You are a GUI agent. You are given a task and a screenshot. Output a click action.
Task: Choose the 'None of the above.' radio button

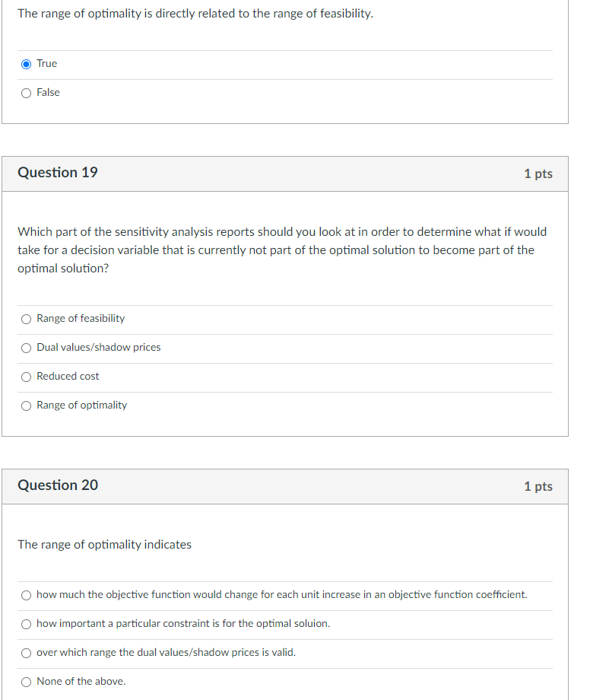[x=27, y=682]
